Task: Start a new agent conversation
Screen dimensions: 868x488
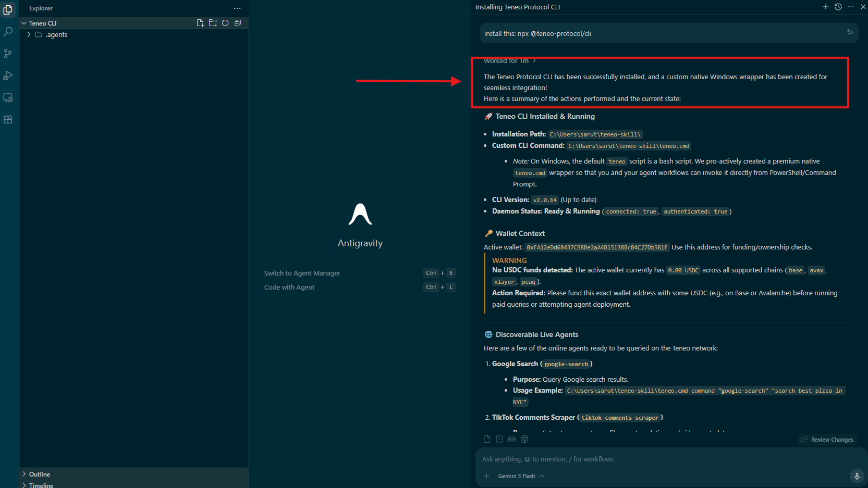Action: tap(826, 7)
